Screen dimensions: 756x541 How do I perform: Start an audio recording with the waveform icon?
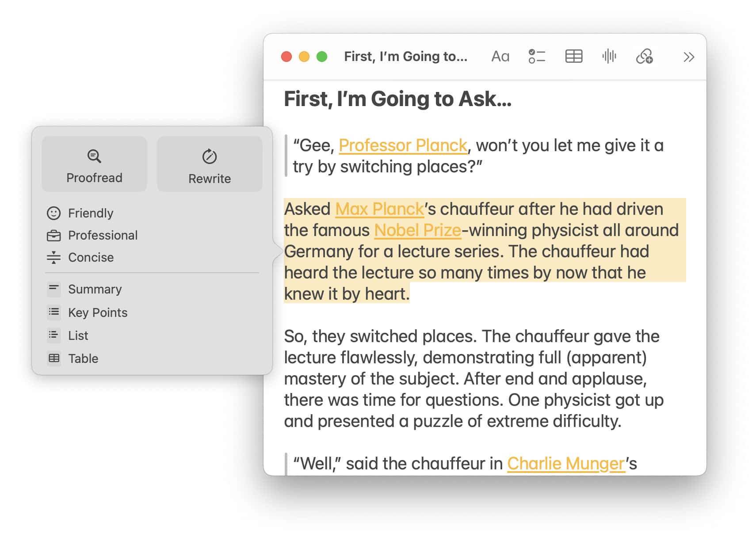609,56
